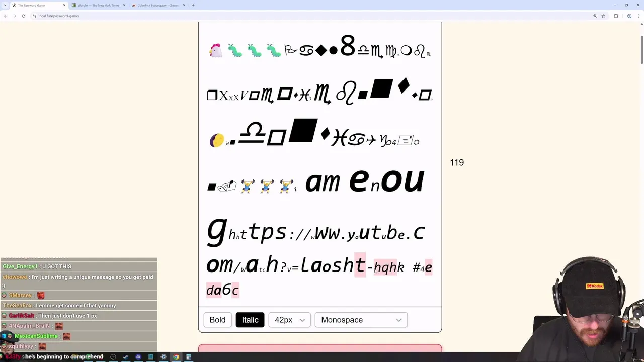
Task: Click the highlighted 'da6c' text in the password
Action: coord(222,290)
